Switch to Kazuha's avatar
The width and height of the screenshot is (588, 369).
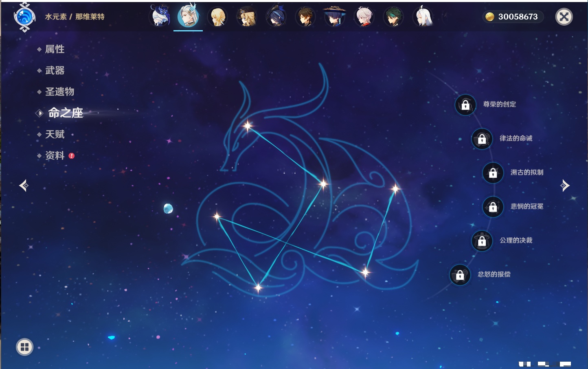click(x=364, y=17)
